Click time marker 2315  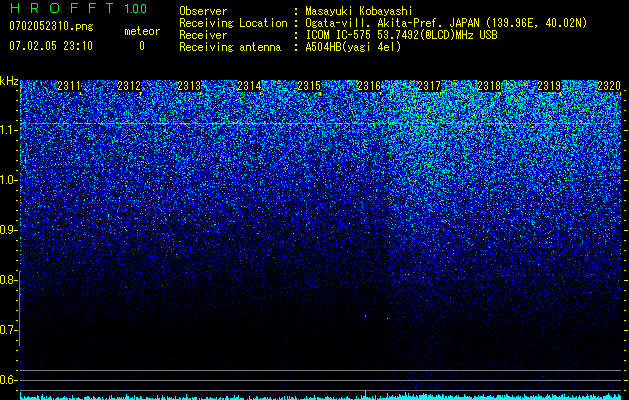pos(309,86)
